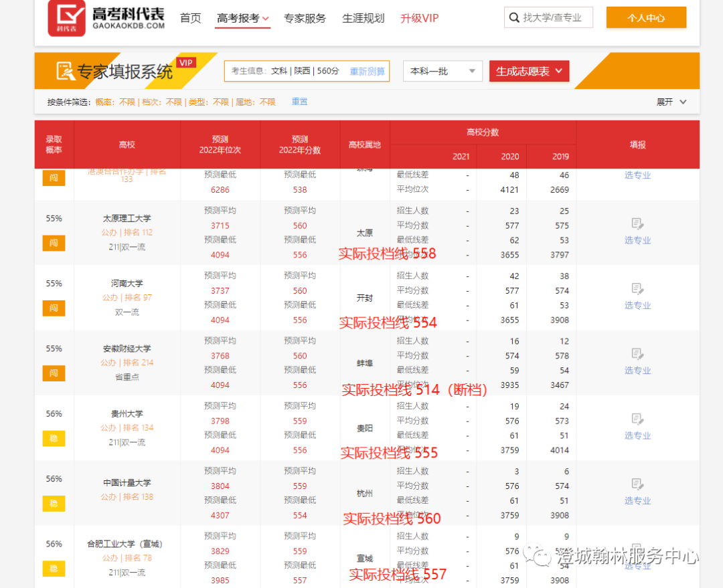Screen dimensions: 723x588
Task: Click the 合肥工业大学(宣城) school name
Action: [125, 544]
